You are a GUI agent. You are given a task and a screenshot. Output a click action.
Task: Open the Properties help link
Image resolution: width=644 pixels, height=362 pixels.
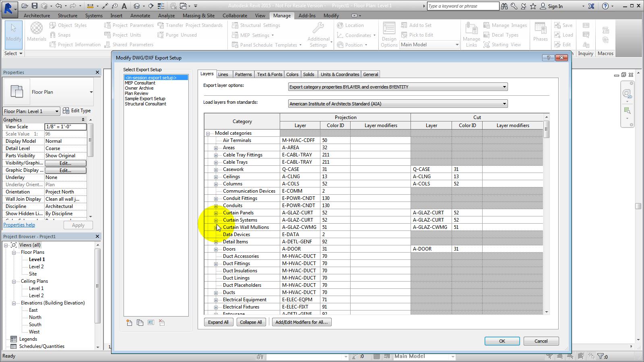pyautogui.click(x=19, y=225)
